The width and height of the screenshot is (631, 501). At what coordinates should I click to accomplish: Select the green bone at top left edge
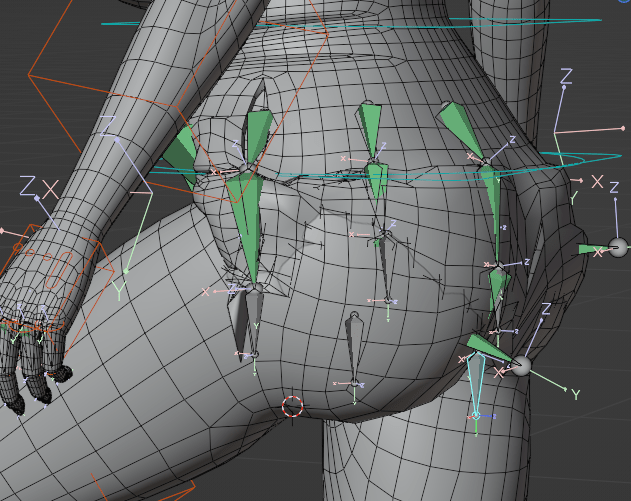[181, 152]
